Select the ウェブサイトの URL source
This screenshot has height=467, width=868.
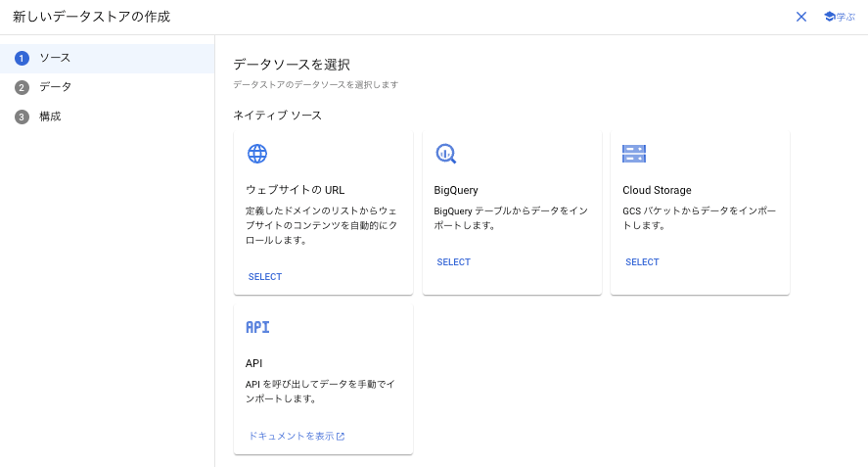(x=264, y=276)
